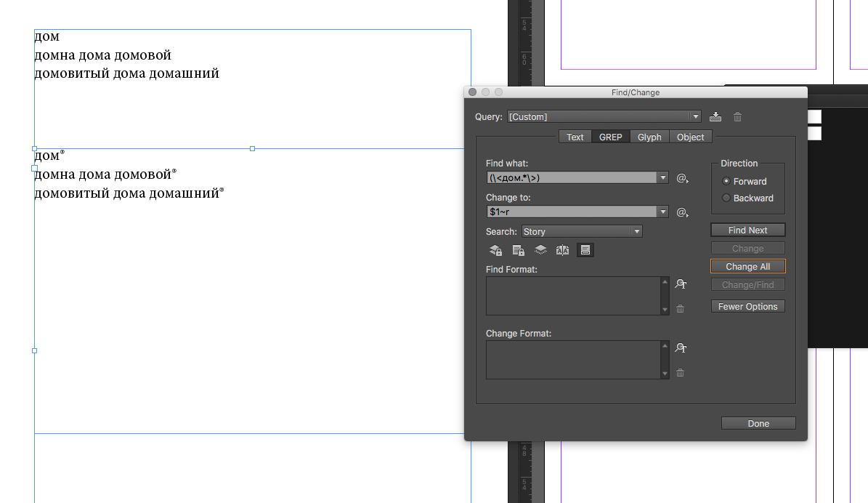This screenshot has height=503, width=868.
Task: Switch to the Text tab
Action: (x=575, y=137)
